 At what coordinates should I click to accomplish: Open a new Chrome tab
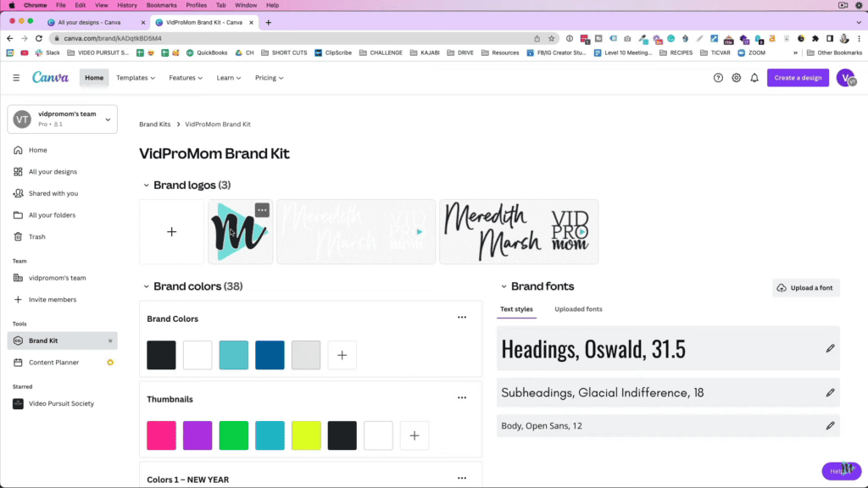tap(269, 23)
